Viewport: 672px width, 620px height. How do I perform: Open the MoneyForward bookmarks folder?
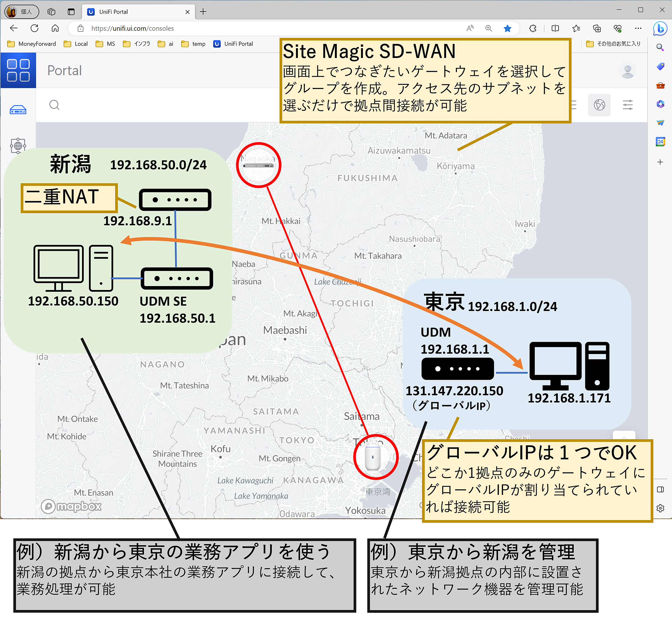point(32,44)
